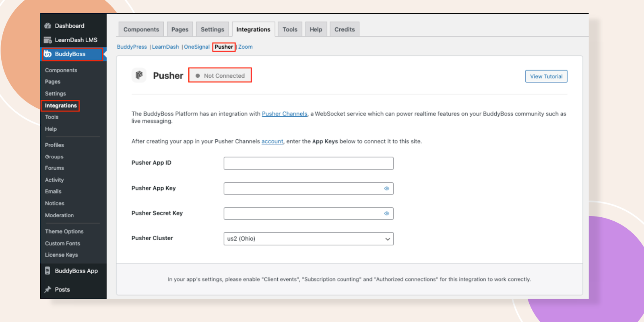Click the BuddyBoss App sidebar icon
Viewport: 644px width, 322px height.
47,271
